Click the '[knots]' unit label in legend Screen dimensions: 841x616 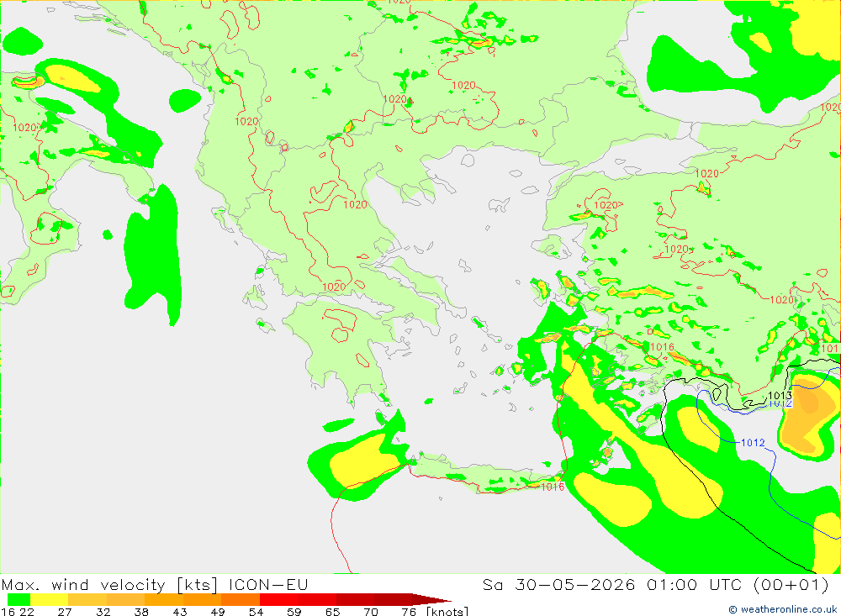[447, 611]
